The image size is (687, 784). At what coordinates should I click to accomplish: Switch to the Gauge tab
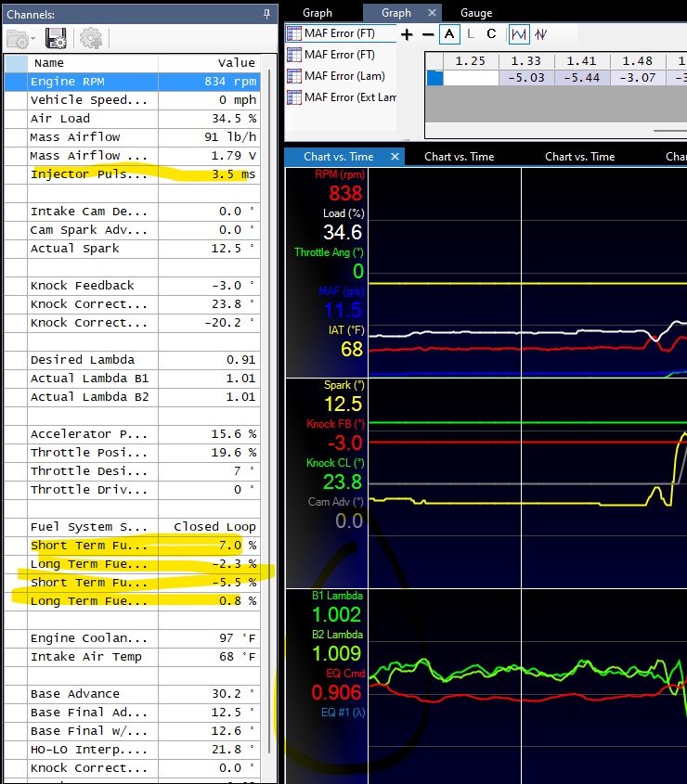(476, 13)
